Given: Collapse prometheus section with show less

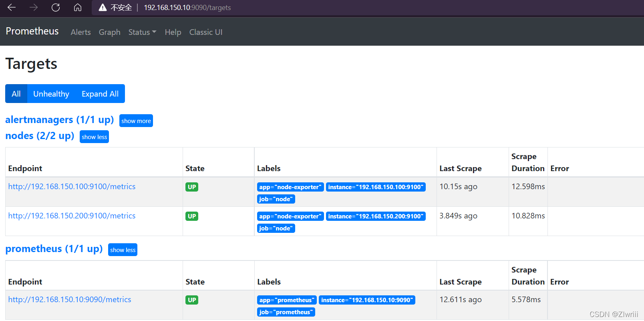Looking at the screenshot, I should [x=123, y=250].
